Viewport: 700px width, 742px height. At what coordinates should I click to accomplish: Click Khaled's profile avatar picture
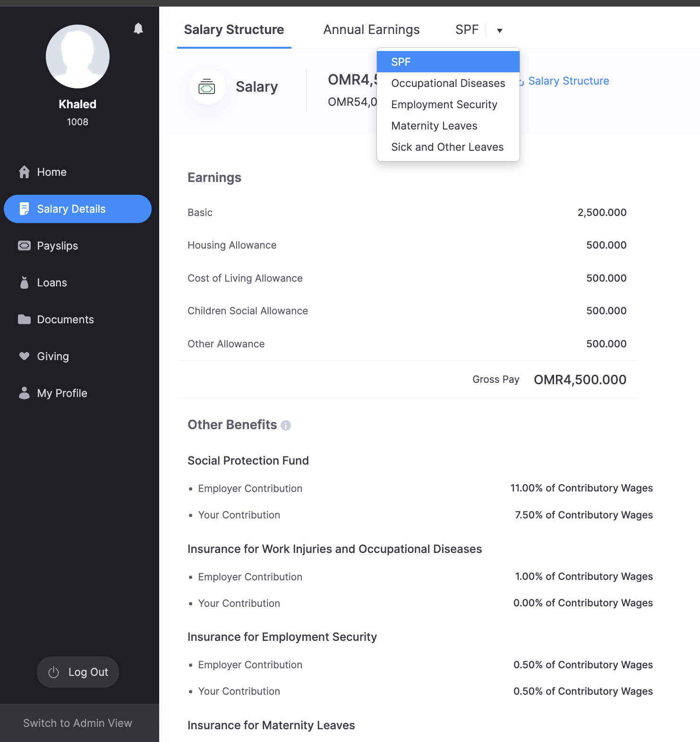pyautogui.click(x=77, y=57)
